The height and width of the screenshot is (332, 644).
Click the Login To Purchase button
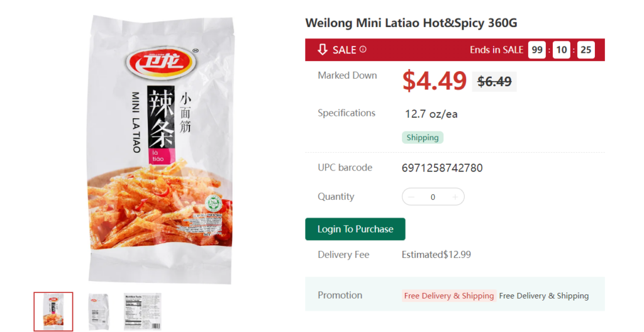click(355, 229)
